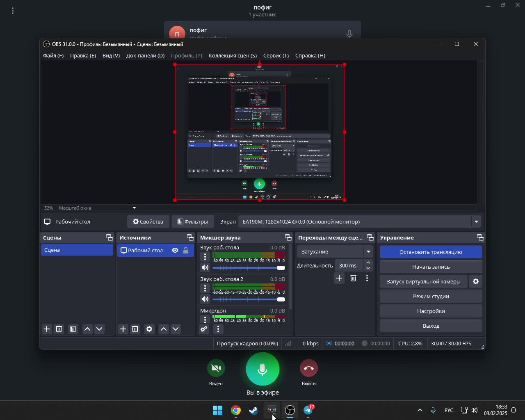The image size is (525, 420).
Task: Remove selected scene with trash icon
Action: [x=59, y=329]
